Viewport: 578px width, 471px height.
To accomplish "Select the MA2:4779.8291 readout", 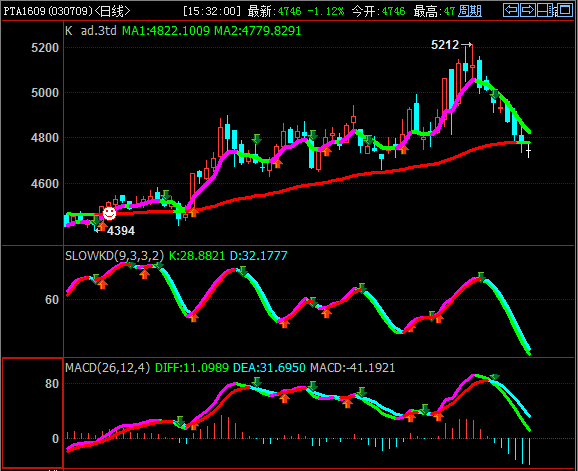I will (x=258, y=31).
